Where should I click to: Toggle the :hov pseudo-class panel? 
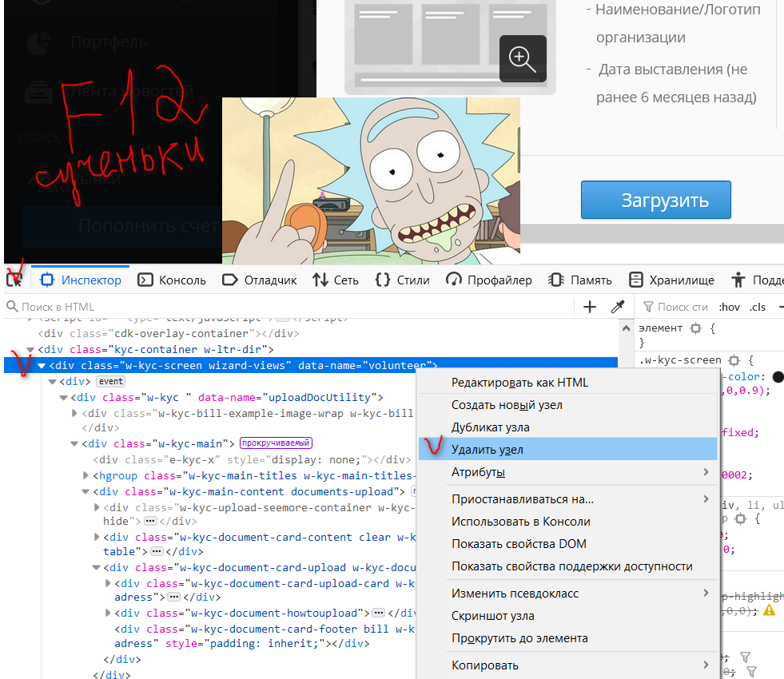coord(728,307)
